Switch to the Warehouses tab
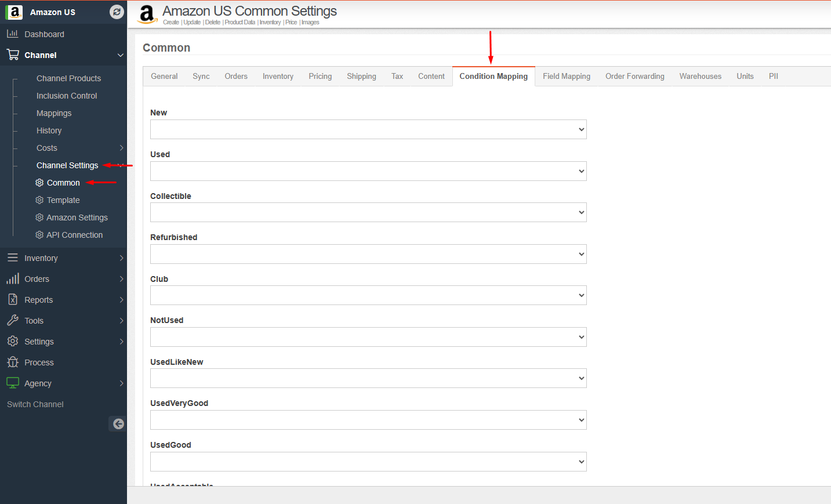This screenshot has height=504, width=831. tap(701, 76)
